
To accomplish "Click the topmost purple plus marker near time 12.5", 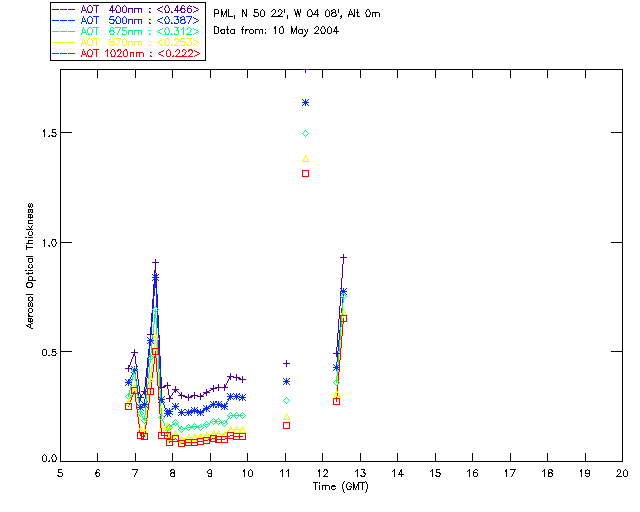I will tap(343, 258).
